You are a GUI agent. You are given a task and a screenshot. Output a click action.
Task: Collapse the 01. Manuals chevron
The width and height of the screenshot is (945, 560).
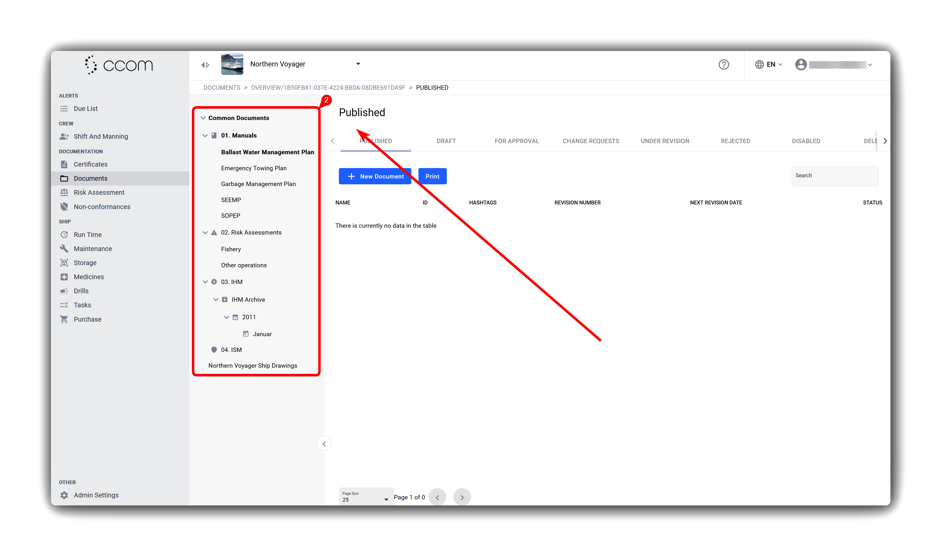pos(205,136)
